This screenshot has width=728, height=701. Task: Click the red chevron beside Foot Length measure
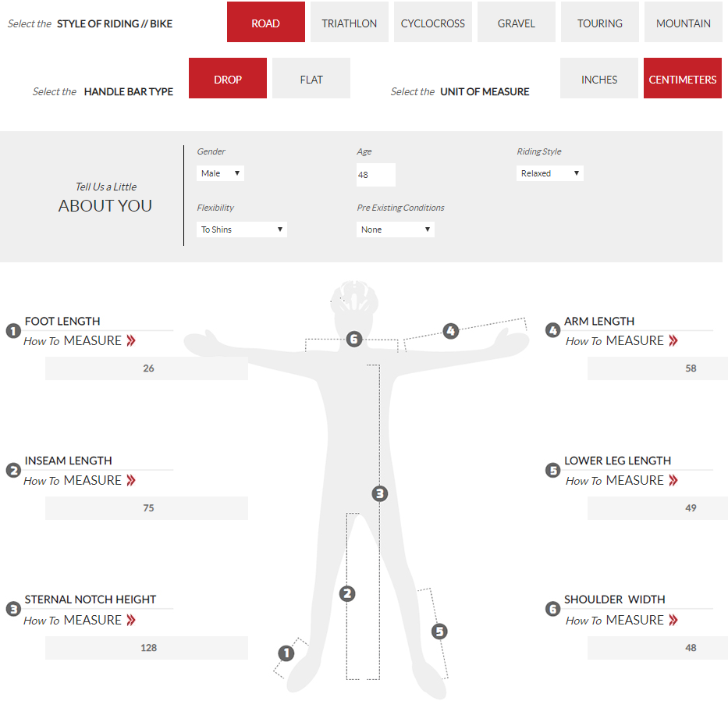click(x=130, y=340)
